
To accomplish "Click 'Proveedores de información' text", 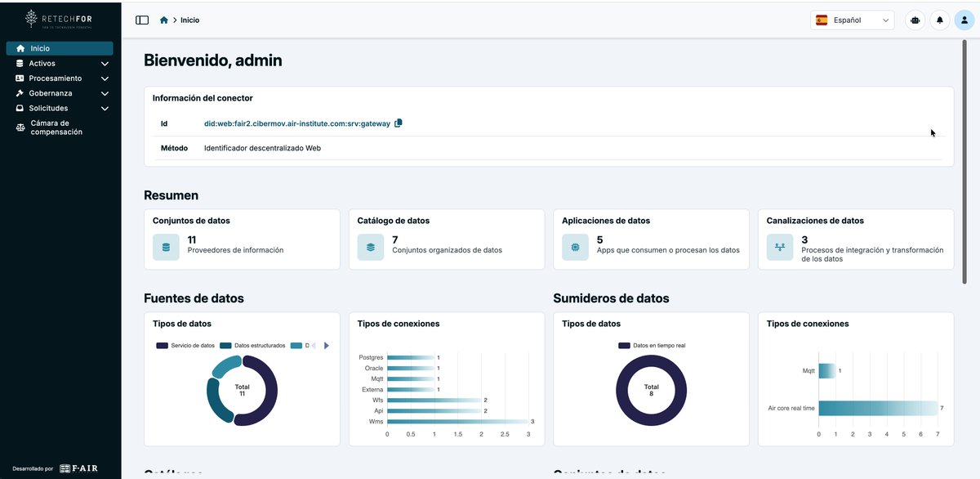I will pyautogui.click(x=236, y=250).
